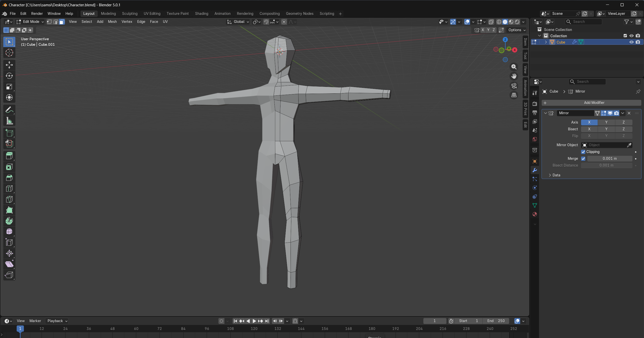Open the Playback dropdown in timeline
644x338 pixels.
(57, 321)
